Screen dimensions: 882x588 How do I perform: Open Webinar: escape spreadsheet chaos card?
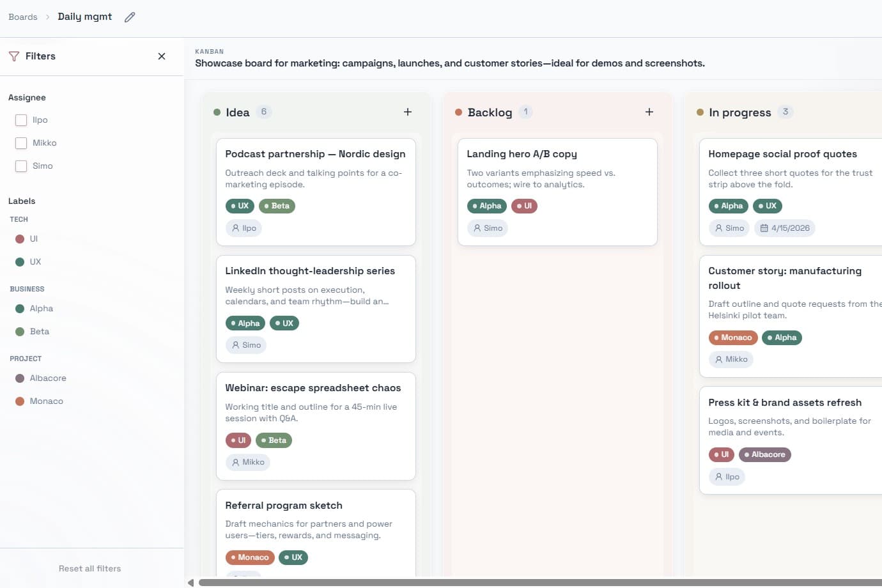316,426
